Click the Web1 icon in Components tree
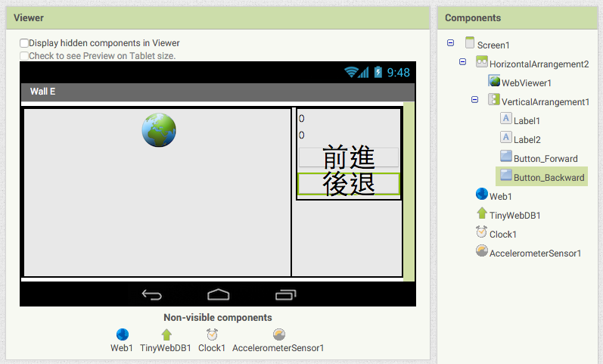The width and height of the screenshot is (603, 364). [x=482, y=194]
